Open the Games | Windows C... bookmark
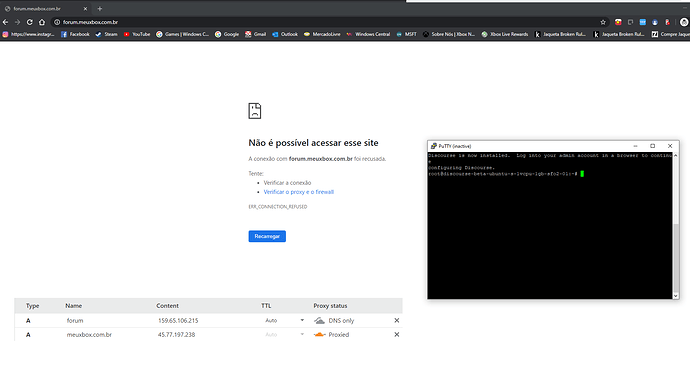The height and width of the screenshot is (371, 690). point(182,34)
